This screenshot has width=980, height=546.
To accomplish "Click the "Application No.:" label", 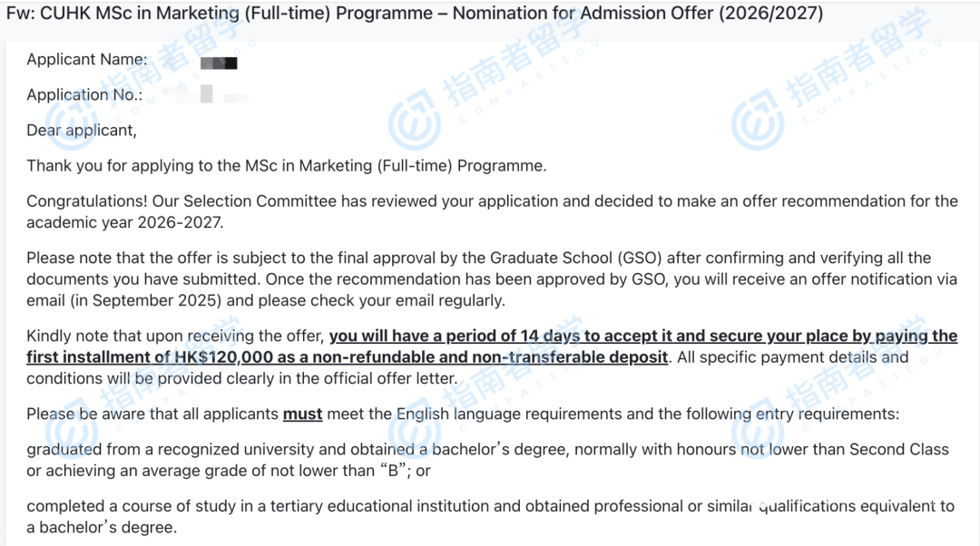I will [x=84, y=95].
